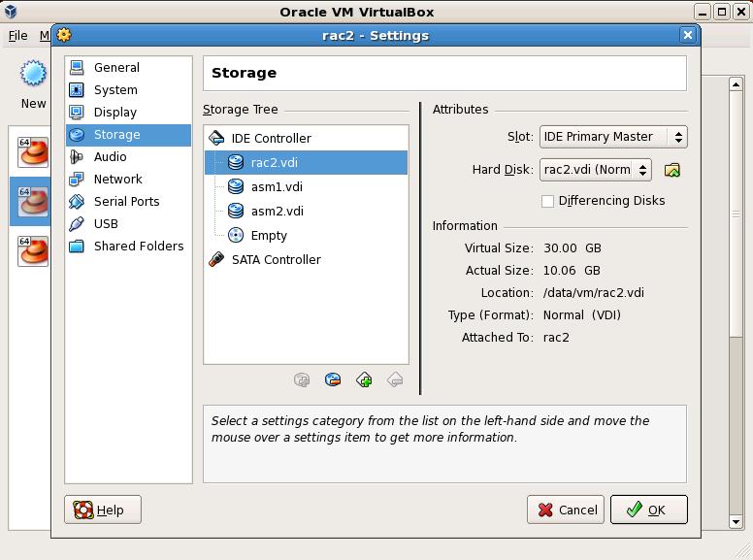Open the USB settings category

tap(106, 223)
